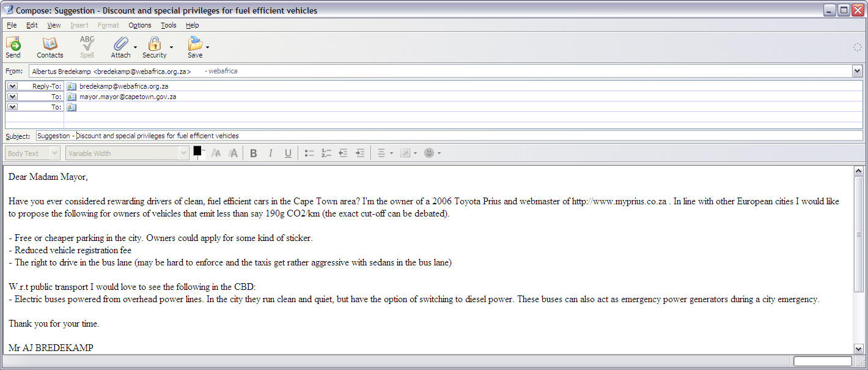Viewport: 868px width, 370px height.
Task: Open the Edit menu
Action: click(x=32, y=25)
